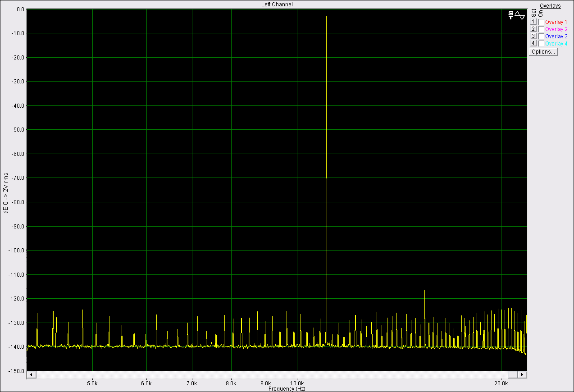This screenshot has width=574, height=392.
Task: Click Set button 1 for overlays
Action: pos(533,22)
